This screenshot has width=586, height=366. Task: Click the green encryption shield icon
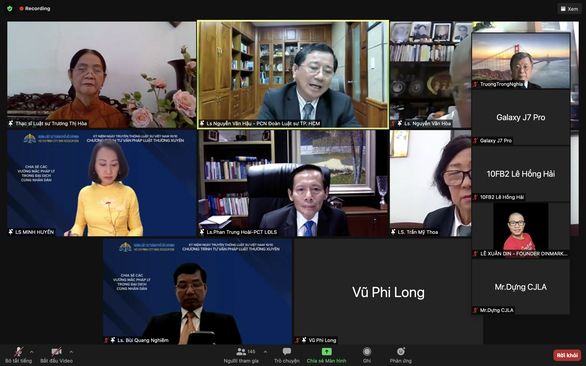click(10, 8)
